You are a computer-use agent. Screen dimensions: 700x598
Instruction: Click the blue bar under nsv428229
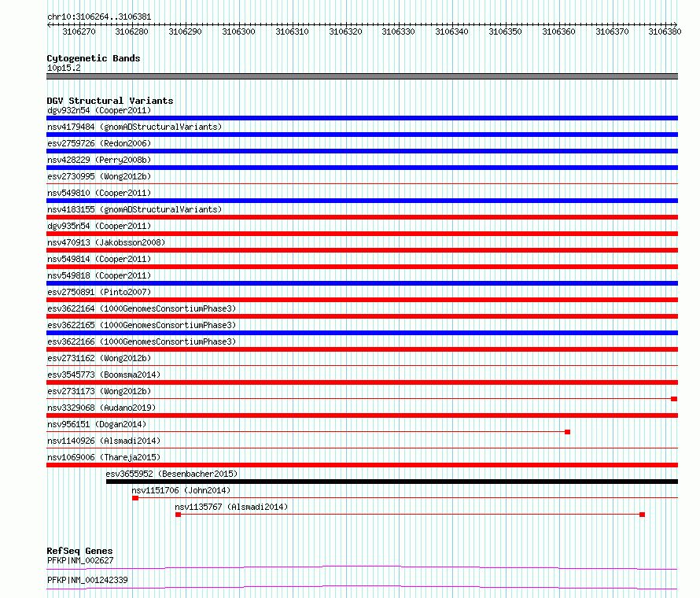pos(362,168)
